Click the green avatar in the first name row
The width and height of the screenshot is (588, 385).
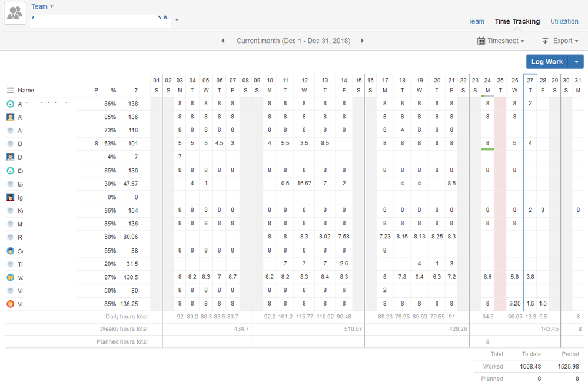(x=11, y=103)
